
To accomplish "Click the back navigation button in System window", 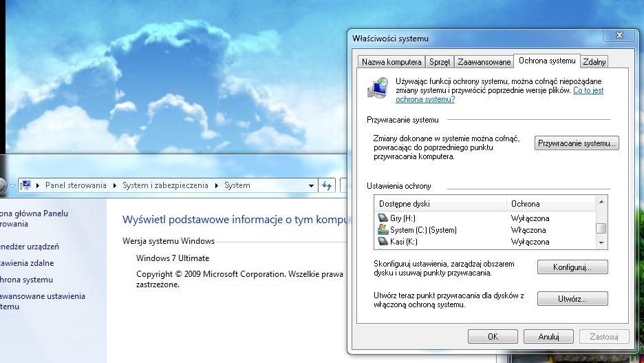I will (x=1, y=185).
